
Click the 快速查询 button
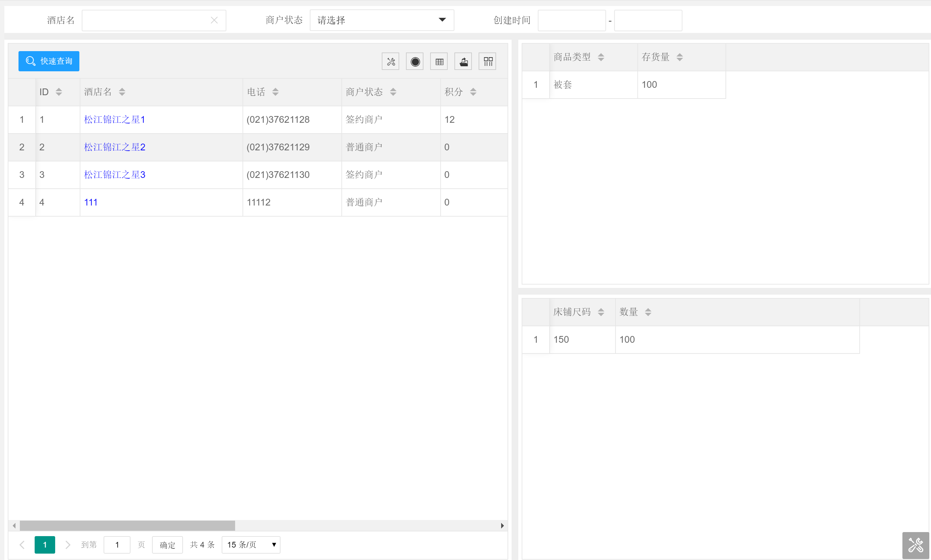pyautogui.click(x=49, y=61)
